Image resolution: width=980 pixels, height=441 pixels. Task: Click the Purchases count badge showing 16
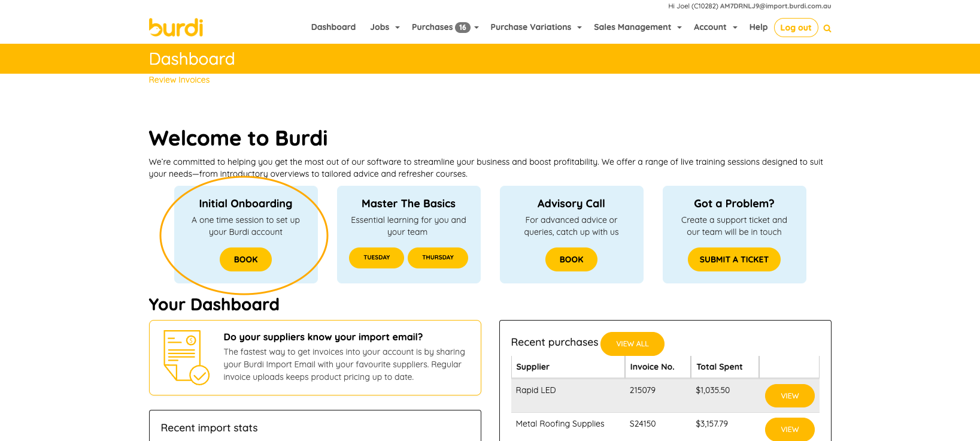coord(462,28)
